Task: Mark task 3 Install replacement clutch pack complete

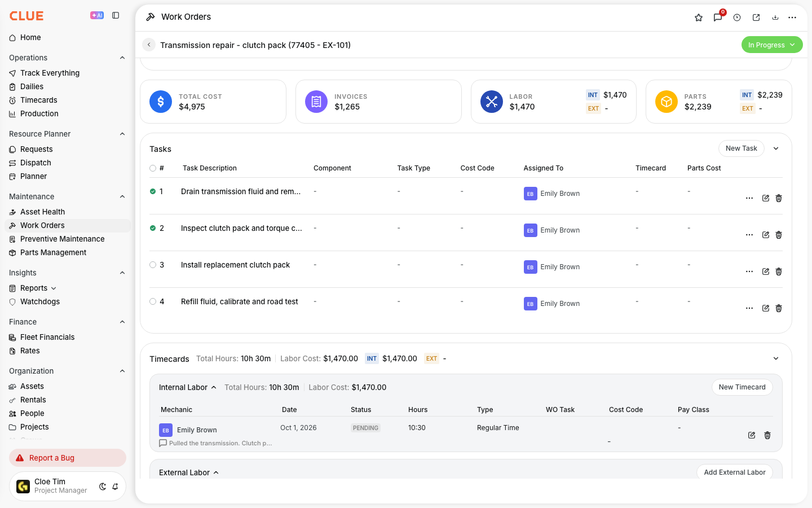Action: [153, 265]
